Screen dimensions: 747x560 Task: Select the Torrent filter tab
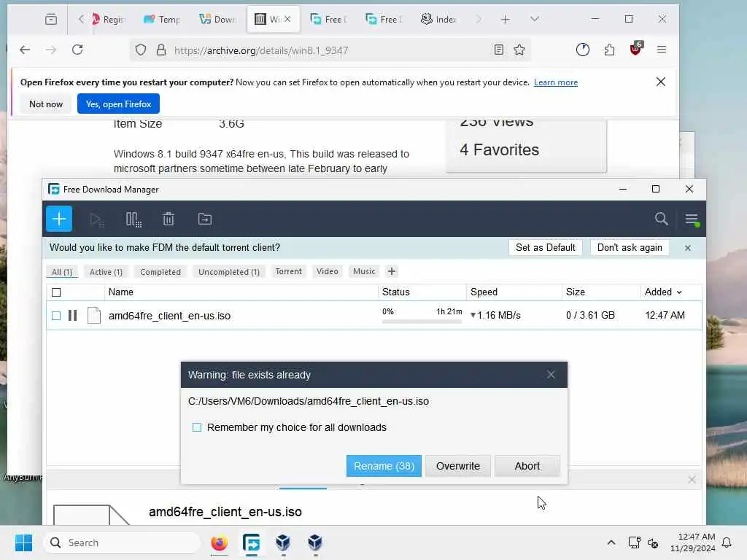[x=289, y=271]
